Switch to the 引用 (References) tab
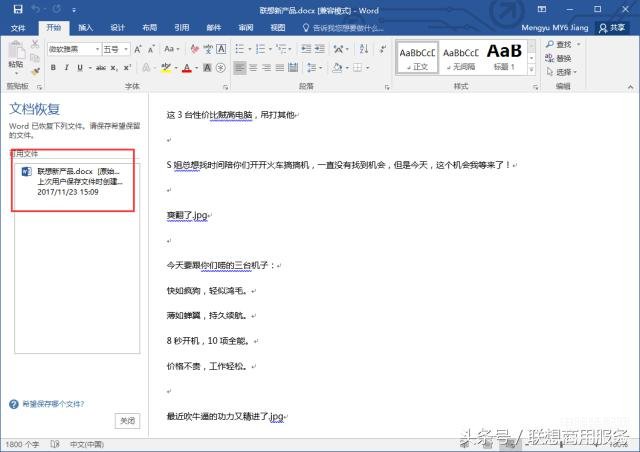Viewport: 640px width, 452px height. pos(182,28)
